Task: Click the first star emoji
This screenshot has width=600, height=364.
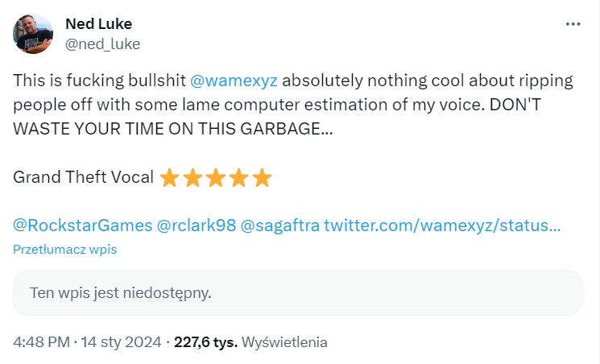Action: click(x=169, y=177)
